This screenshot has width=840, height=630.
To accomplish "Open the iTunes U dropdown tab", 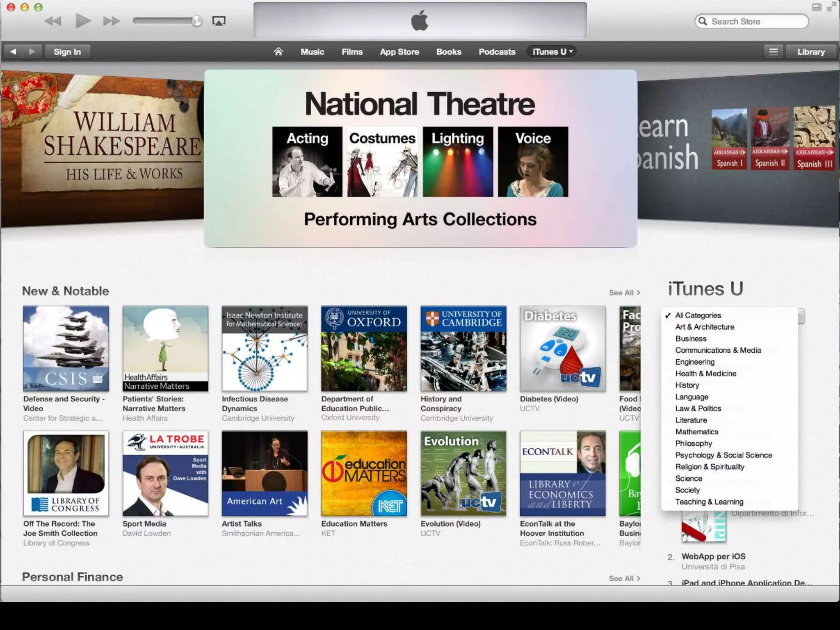I will click(x=552, y=52).
